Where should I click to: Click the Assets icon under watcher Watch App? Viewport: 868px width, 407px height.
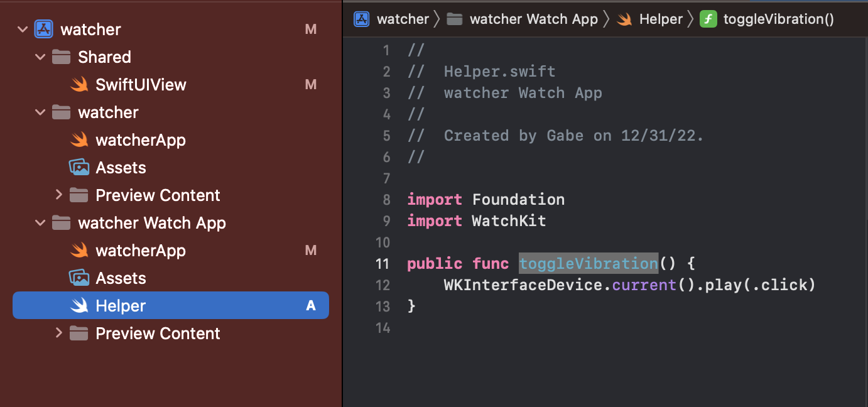pyautogui.click(x=79, y=278)
